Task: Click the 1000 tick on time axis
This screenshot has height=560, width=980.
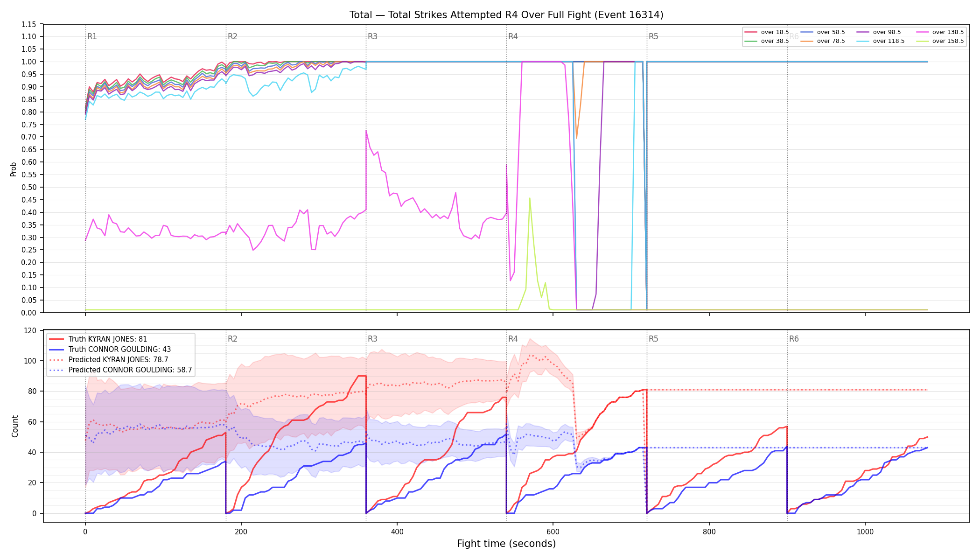Action: (865, 532)
